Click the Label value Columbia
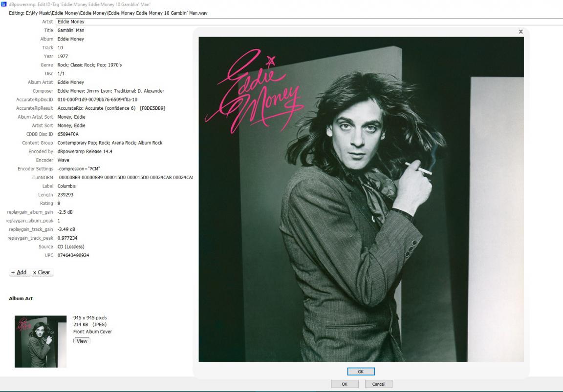This screenshot has height=392, width=563. (66, 186)
